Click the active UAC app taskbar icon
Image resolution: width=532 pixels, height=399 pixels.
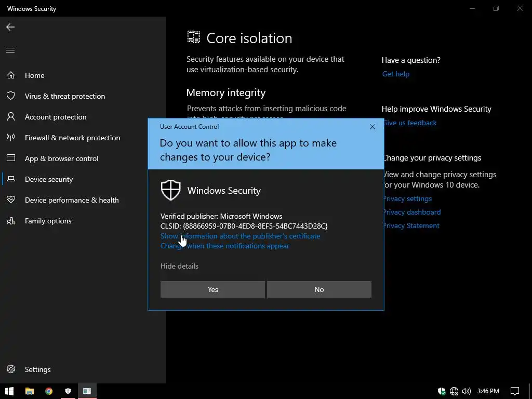pos(87,391)
